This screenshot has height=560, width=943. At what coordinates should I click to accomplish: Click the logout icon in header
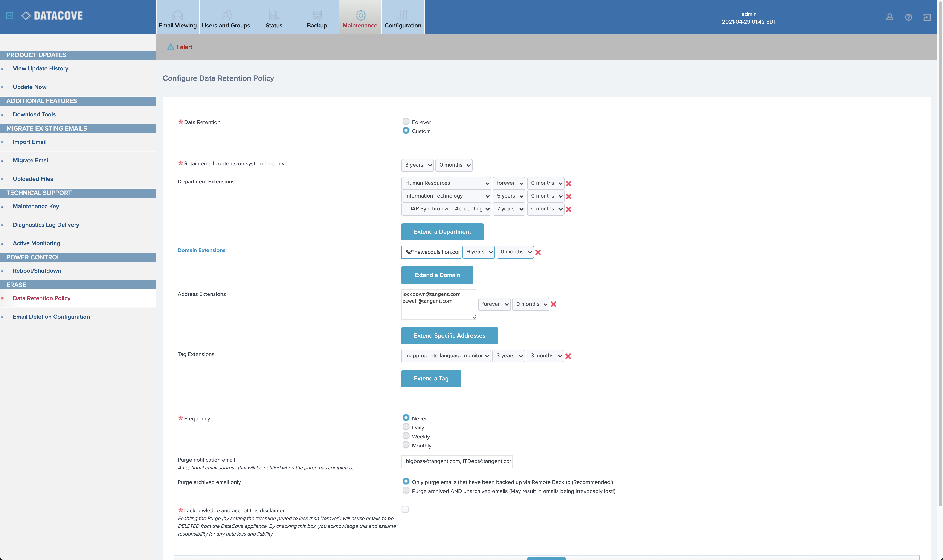(x=927, y=17)
